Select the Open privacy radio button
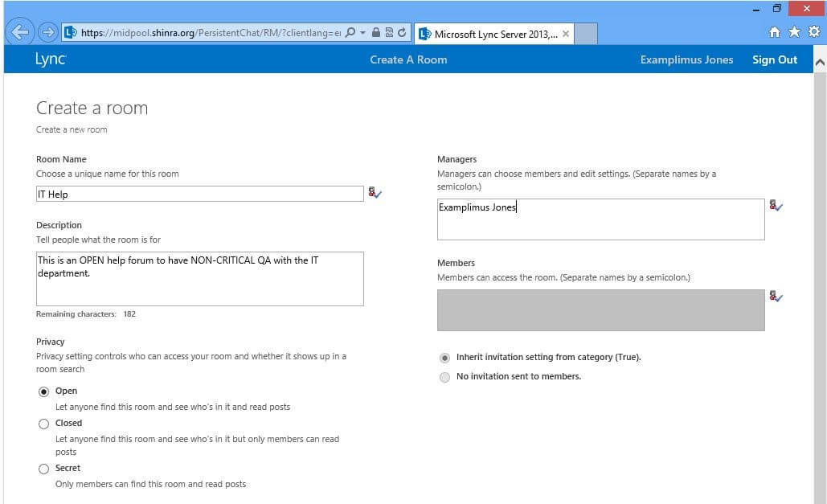The image size is (827, 504). (43, 391)
